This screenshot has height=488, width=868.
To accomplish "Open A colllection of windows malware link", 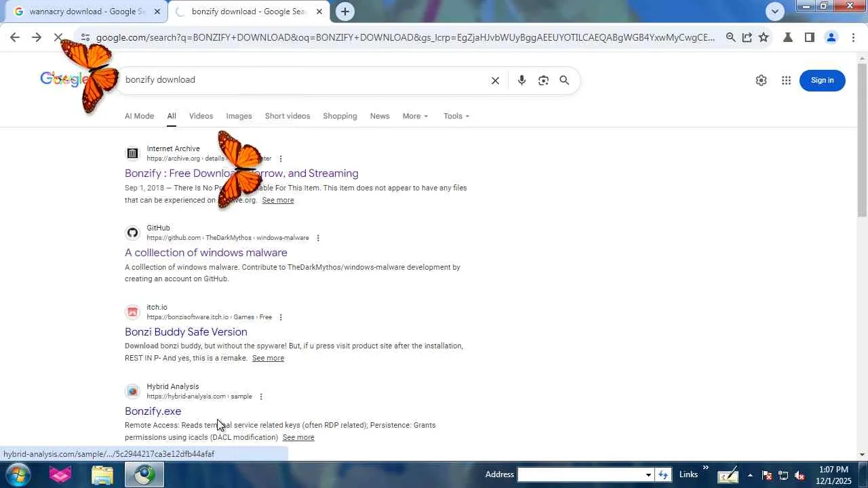I will pos(206,253).
